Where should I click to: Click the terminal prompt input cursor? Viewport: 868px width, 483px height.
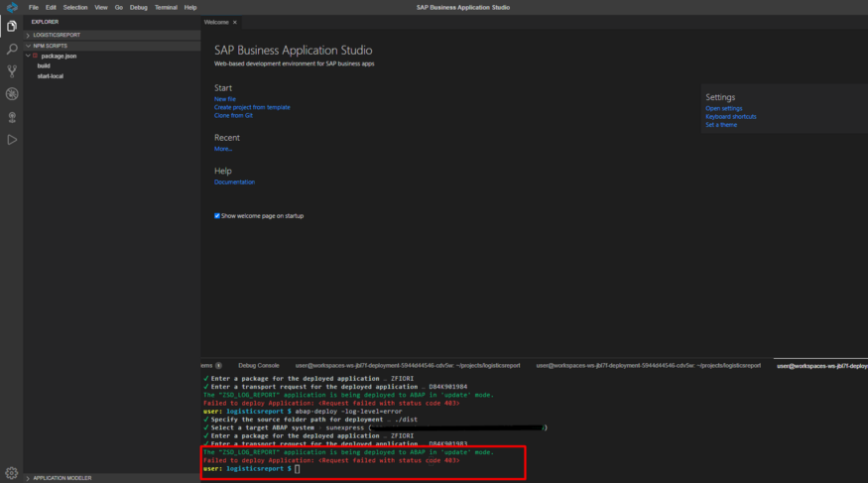pos(298,469)
